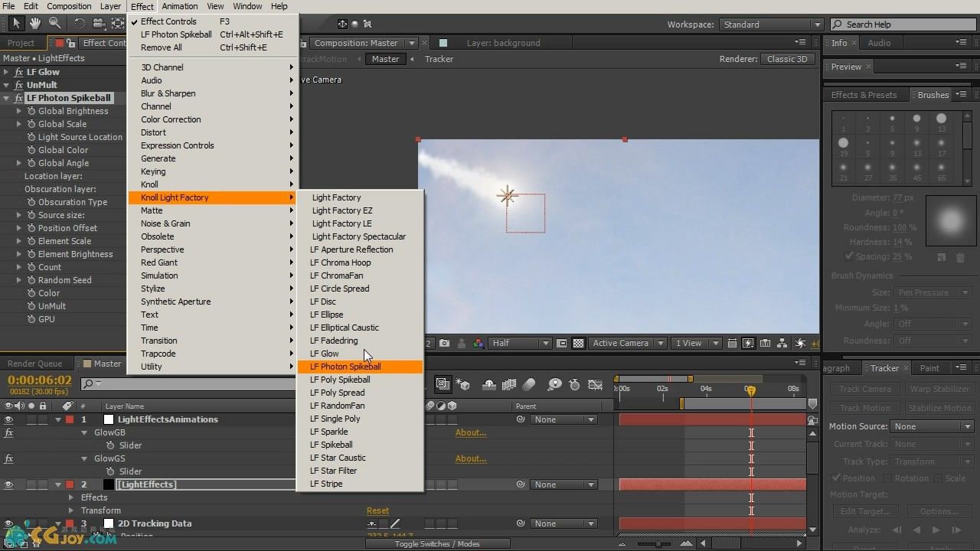This screenshot has width=980, height=551.
Task: Select the Rotation tool
Action: [x=80, y=24]
